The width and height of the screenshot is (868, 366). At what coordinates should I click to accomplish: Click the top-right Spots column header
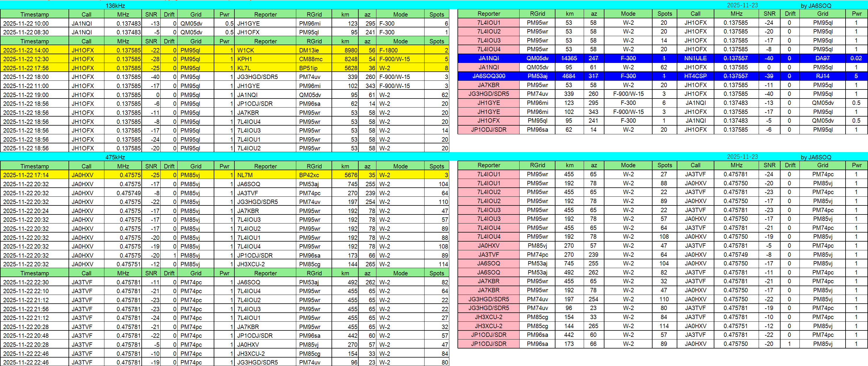[664, 14]
